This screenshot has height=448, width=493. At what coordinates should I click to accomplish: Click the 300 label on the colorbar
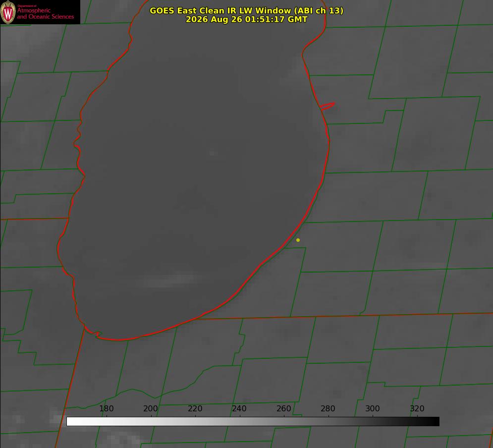(x=373, y=408)
